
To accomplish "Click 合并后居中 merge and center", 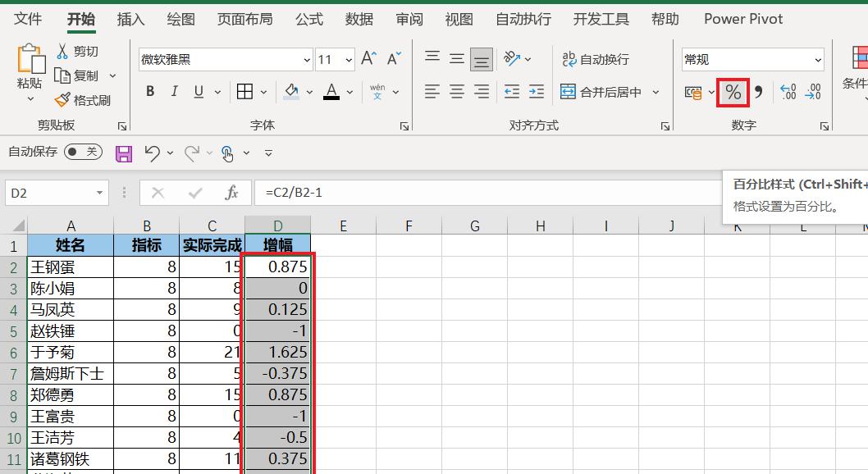I will pos(601,92).
